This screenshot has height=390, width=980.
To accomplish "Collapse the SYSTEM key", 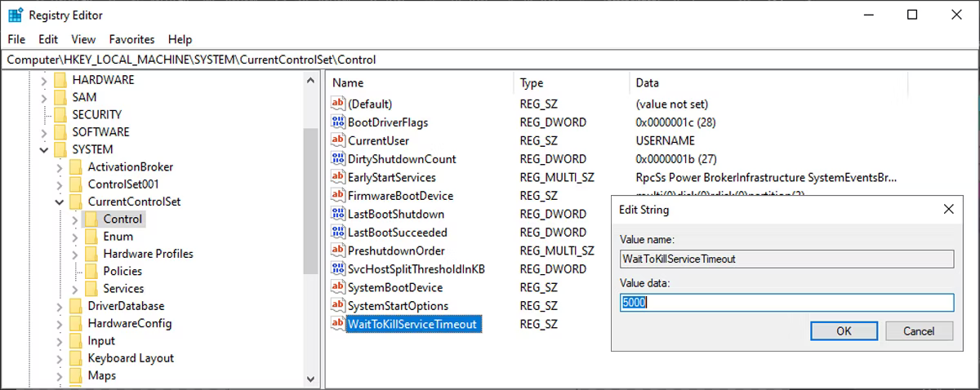I will [43, 149].
